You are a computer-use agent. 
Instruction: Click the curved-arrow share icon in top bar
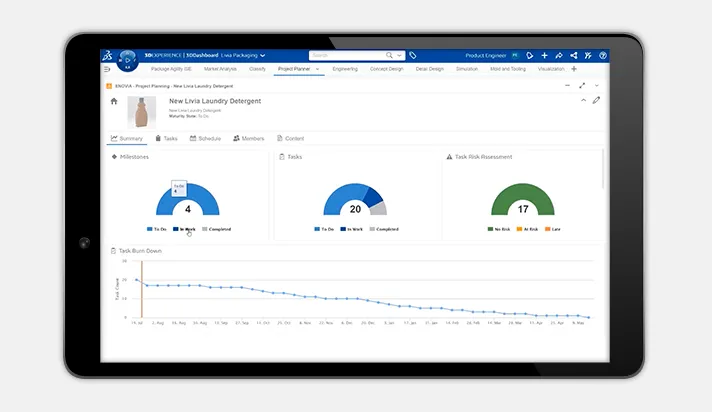click(x=559, y=55)
